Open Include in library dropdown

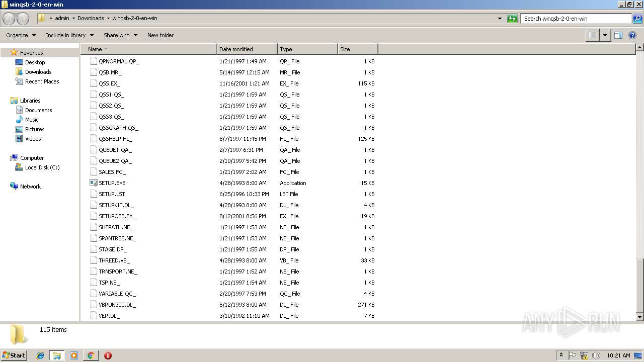click(x=69, y=35)
